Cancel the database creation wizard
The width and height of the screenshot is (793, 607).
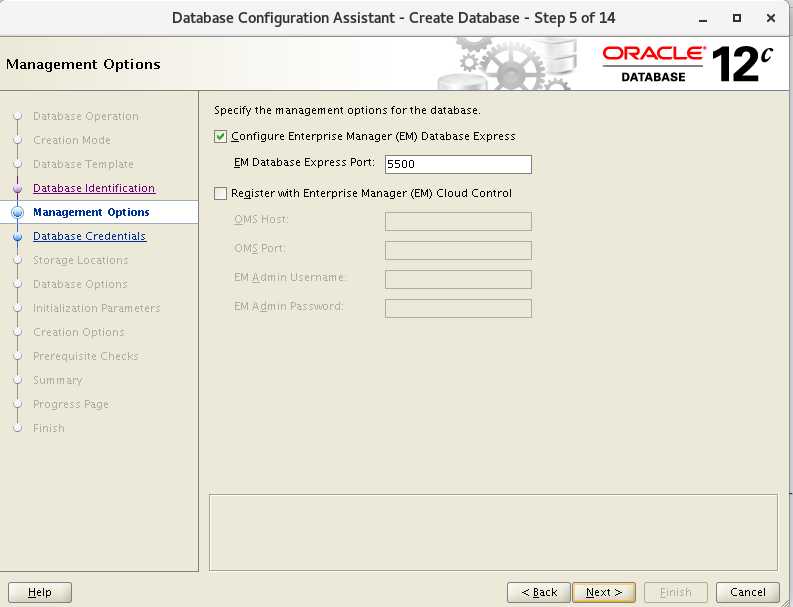click(x=747, y=592)
